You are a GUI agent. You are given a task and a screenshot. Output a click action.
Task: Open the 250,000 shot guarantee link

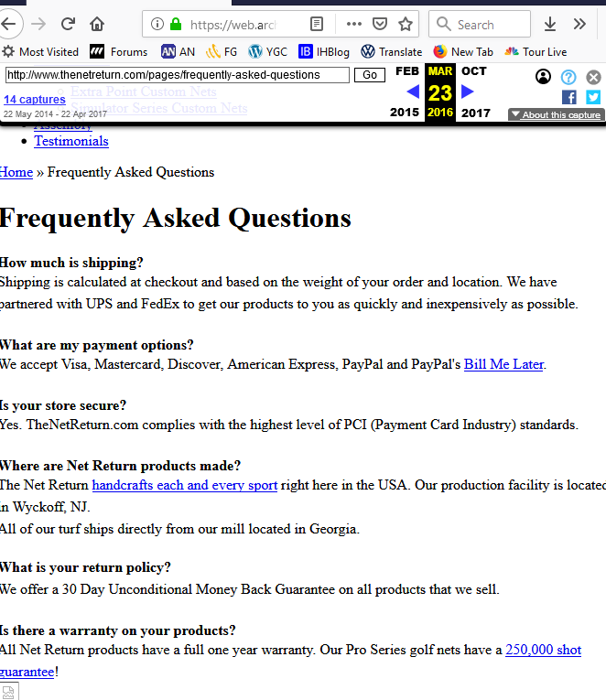[x=543, y=650]
